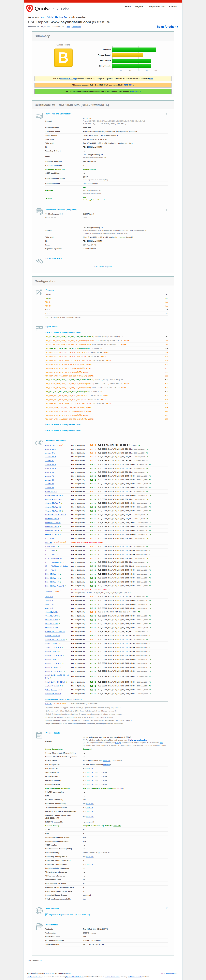Open the Home menu item

(127, 6)
